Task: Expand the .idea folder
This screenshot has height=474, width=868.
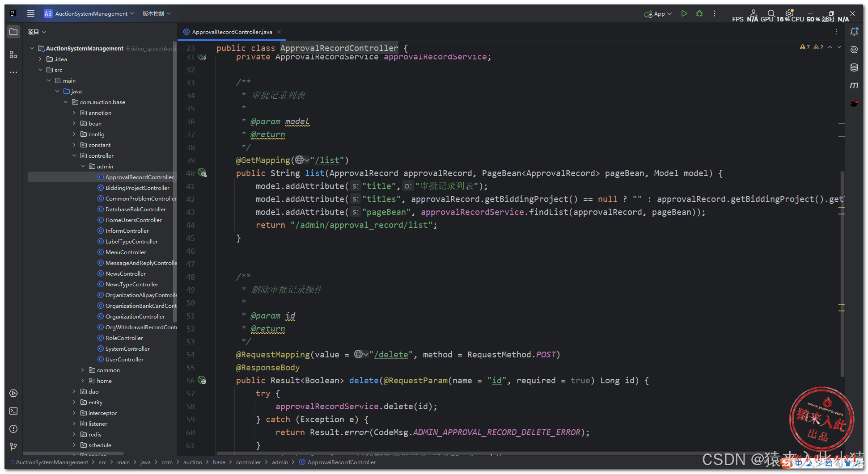Action: coord(40,59)
